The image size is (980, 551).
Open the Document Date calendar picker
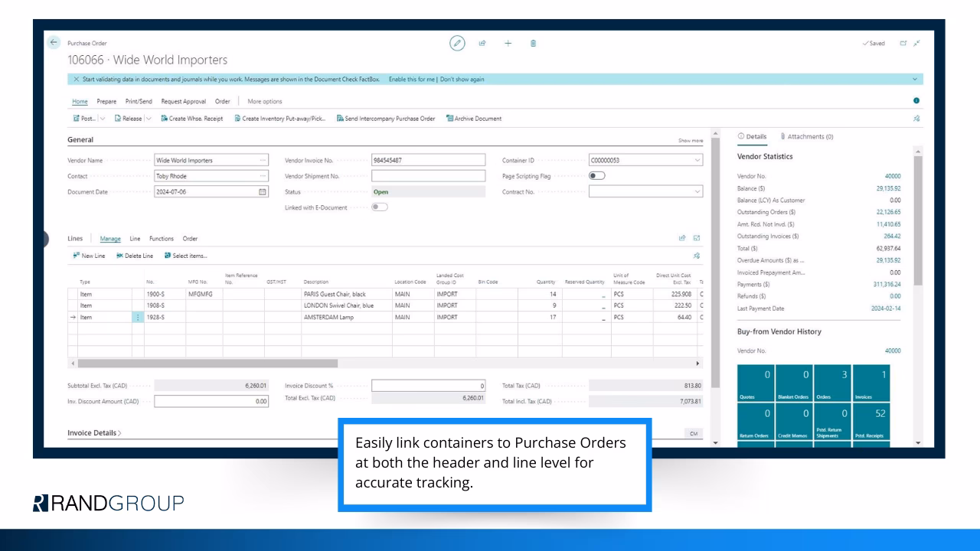pos(263,192)
